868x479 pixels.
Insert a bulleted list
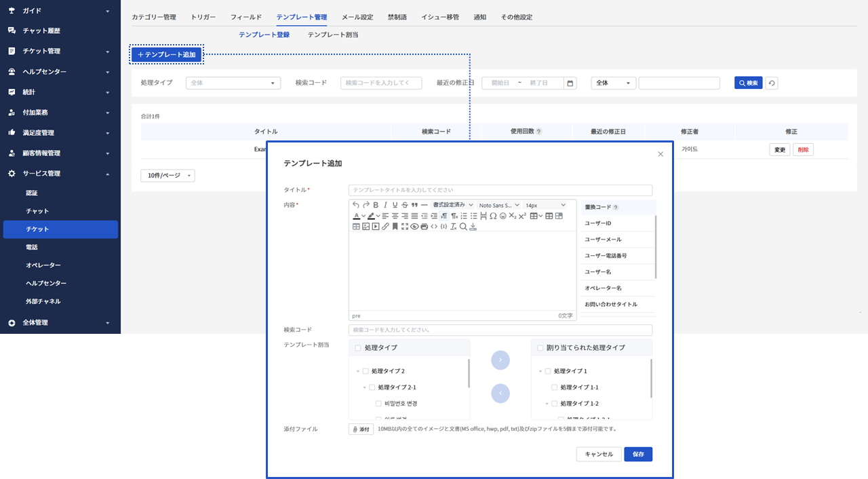(474, 216)
